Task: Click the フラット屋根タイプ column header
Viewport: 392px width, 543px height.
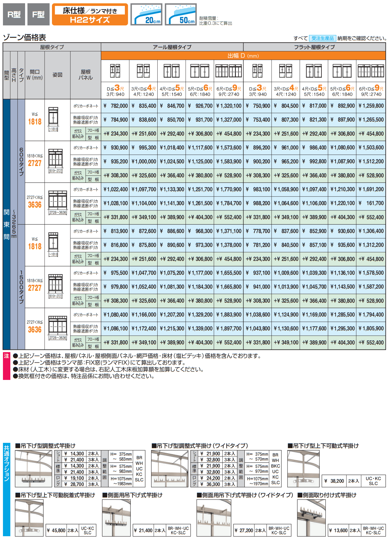Action: click(314, 47)
